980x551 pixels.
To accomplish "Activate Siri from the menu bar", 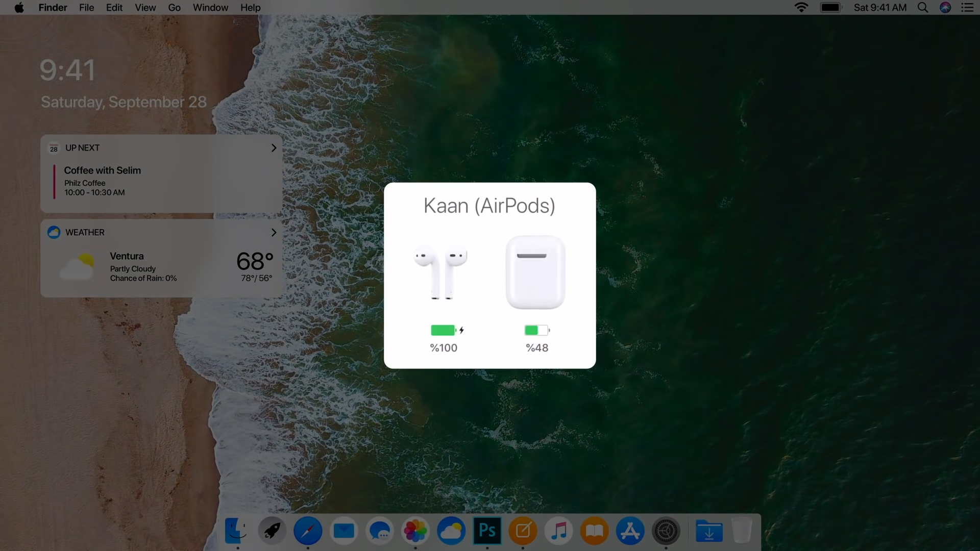I will (x=945, y=7).
